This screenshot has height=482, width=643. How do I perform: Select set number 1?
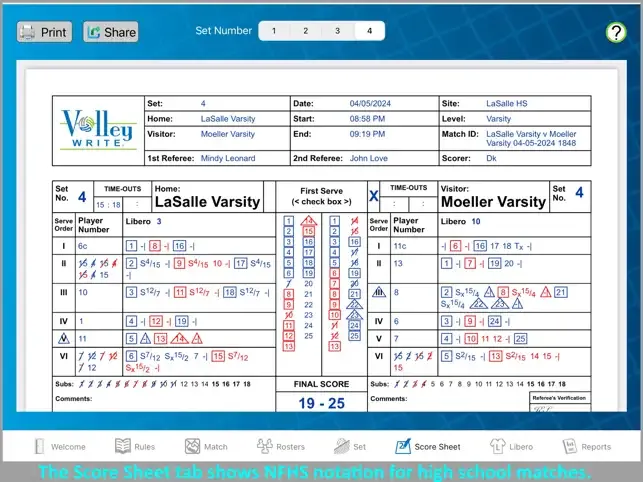[x=274, y=31]
